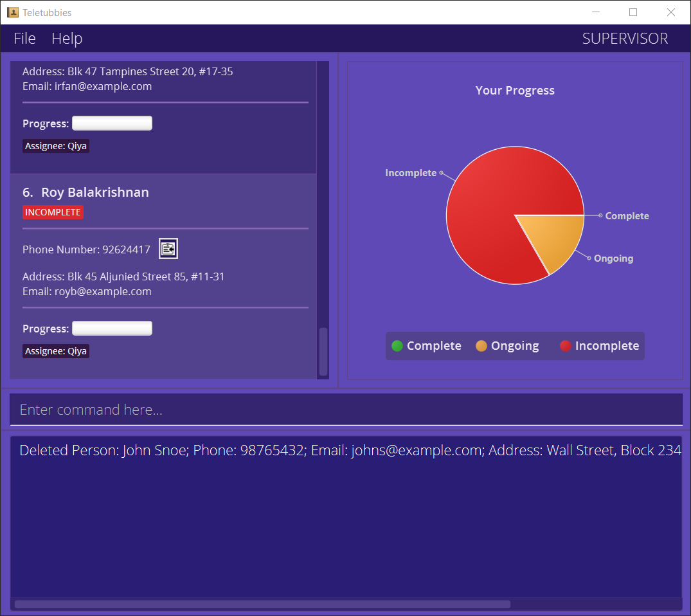Click the SUPERVISOR role label
Viewport: 691px width, 616px height.
pos(625,39)
